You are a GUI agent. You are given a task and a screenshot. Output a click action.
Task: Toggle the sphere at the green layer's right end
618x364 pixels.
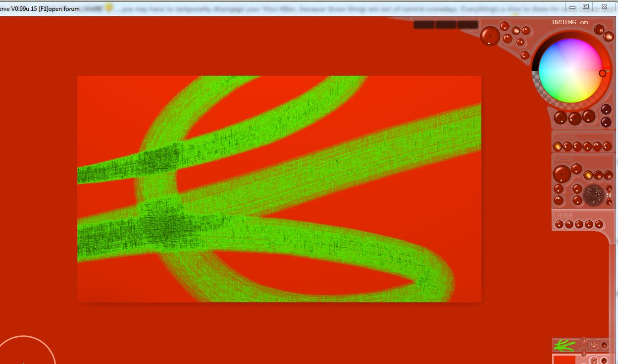(604, 345)
